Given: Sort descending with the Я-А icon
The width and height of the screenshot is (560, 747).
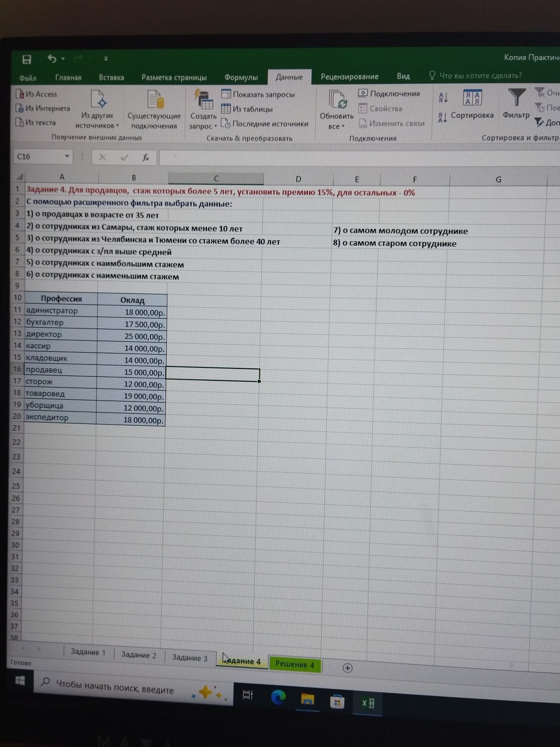Looking at the screenshot, I should pos(443,117).
